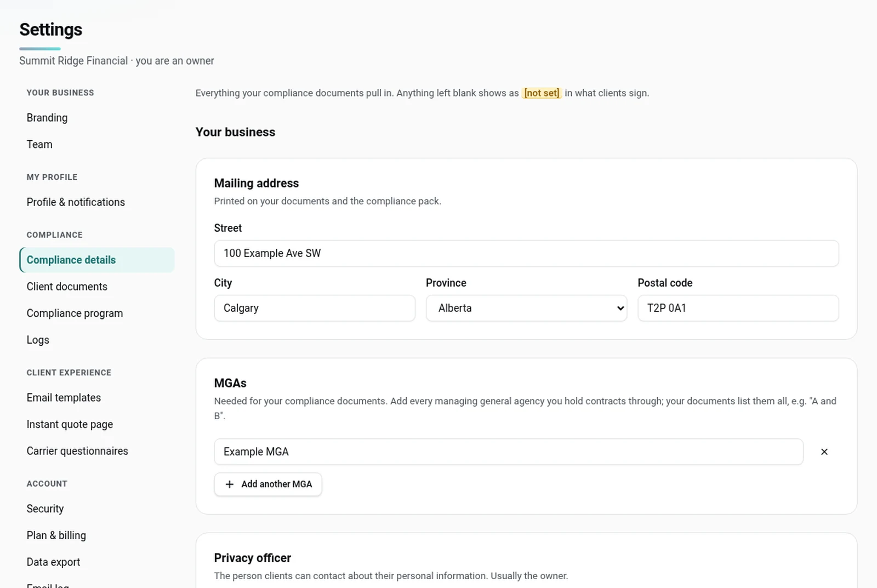Viewport: 877px width, 588px height.
Task: Go to Team settings
Action: pos(39,145)
